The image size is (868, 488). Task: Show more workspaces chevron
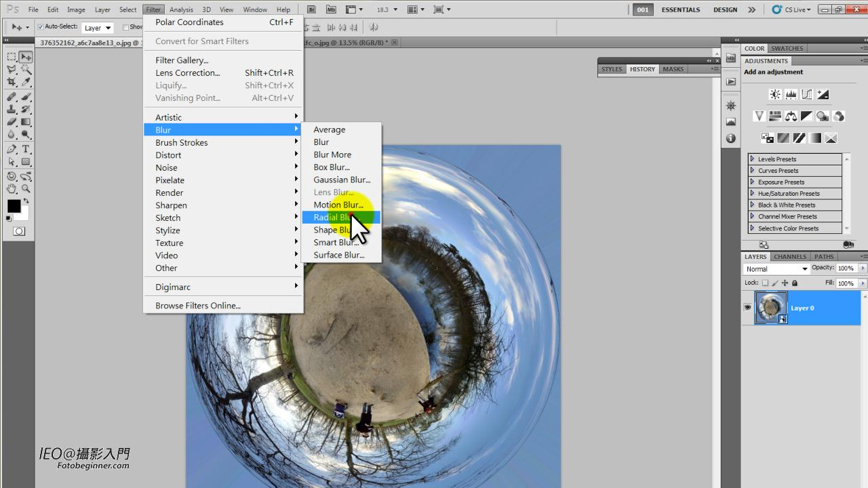coord(751,9)
